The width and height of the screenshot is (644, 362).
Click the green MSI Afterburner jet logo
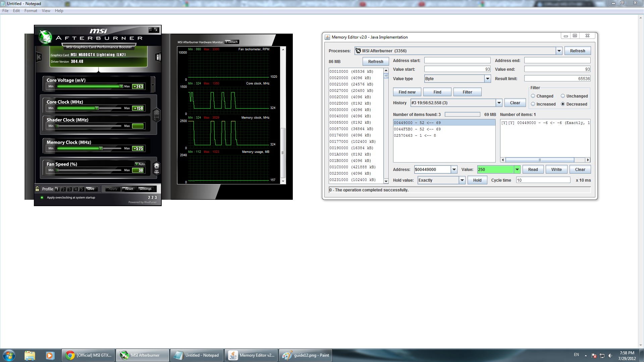tap(45, 37)
